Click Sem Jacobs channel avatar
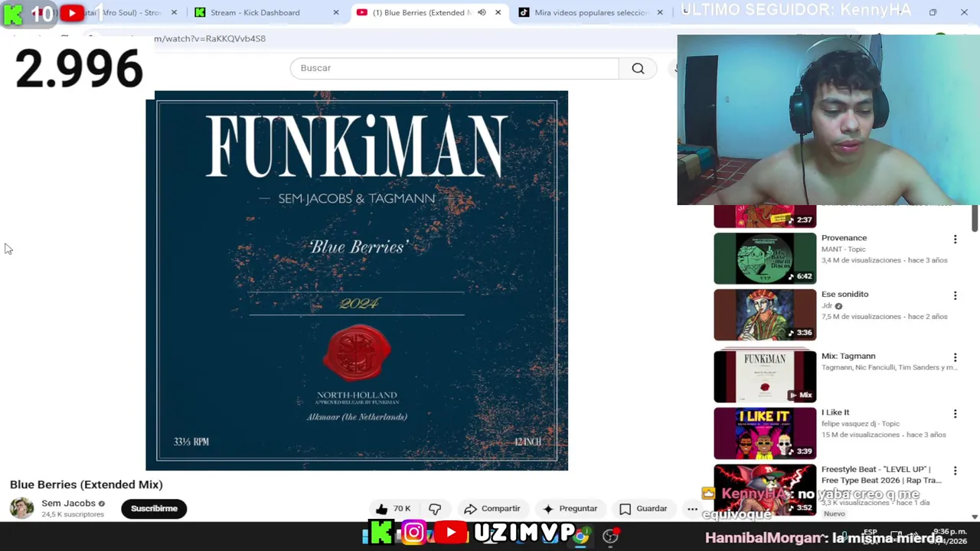The height and width of the screenshot is (551, 980). coord(21,508)
